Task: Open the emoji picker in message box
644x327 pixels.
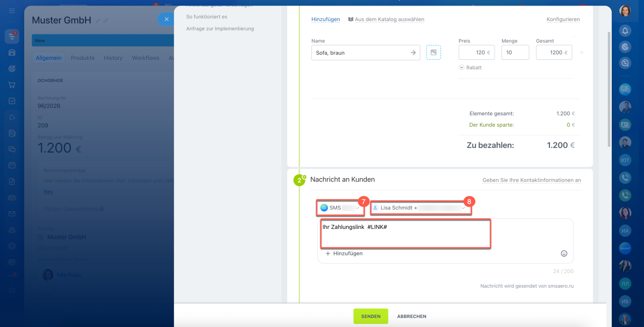Action: coord(564,254)
